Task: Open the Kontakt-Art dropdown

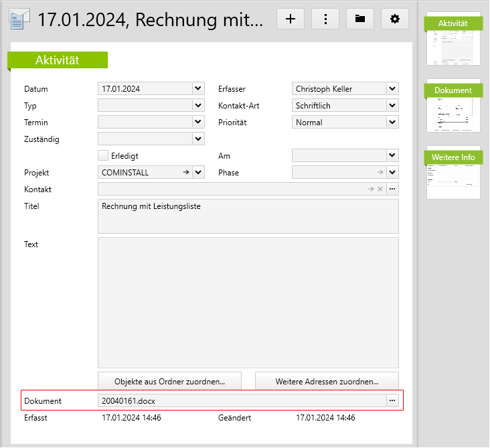Action: tap(392, 105)
